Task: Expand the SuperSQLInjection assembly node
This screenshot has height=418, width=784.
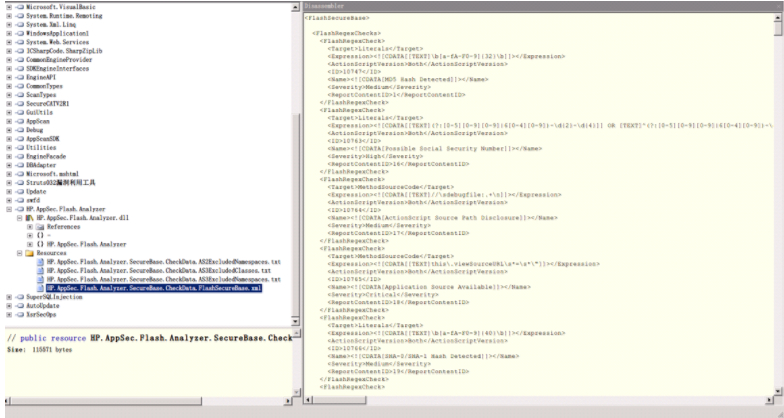Action: point(9,297)
